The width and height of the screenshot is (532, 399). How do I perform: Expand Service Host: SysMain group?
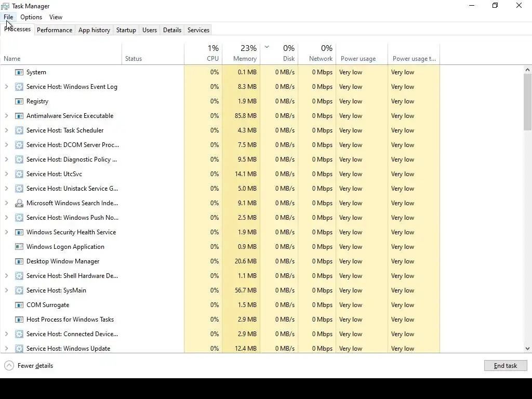point(6,290)
